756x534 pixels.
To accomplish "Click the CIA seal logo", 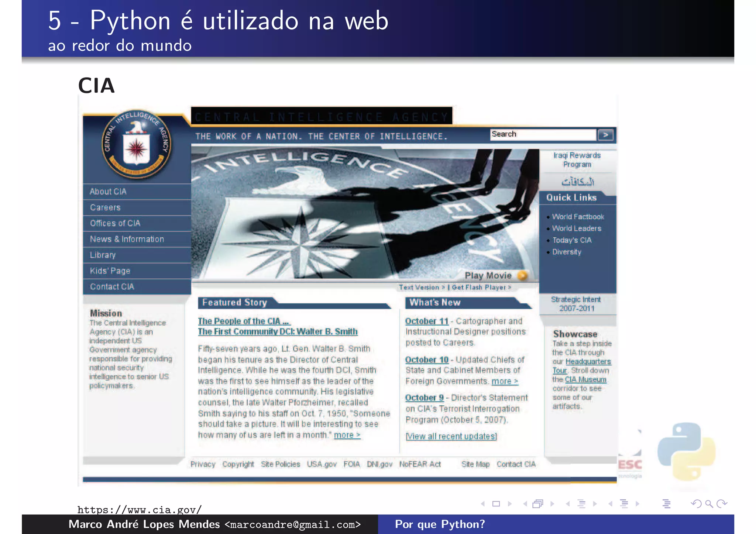I will 137,144.
